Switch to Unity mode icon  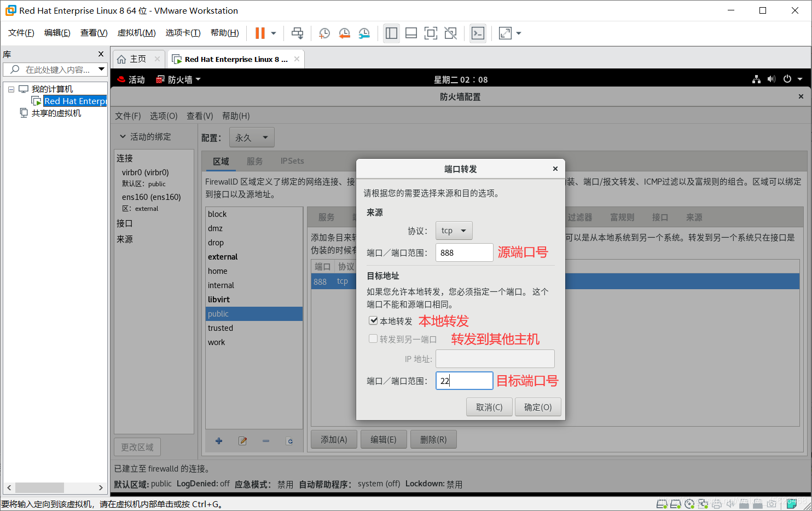point(450,33)
